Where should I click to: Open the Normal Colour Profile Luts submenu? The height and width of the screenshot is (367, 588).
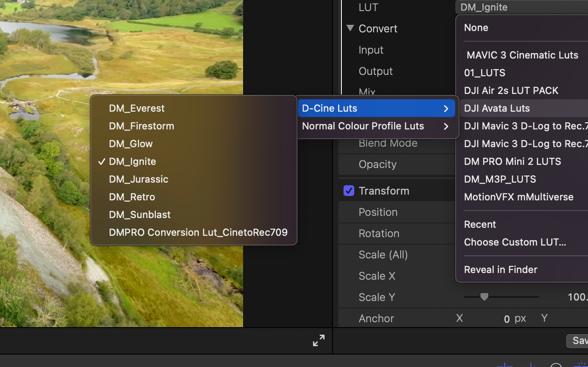point(377,126)
